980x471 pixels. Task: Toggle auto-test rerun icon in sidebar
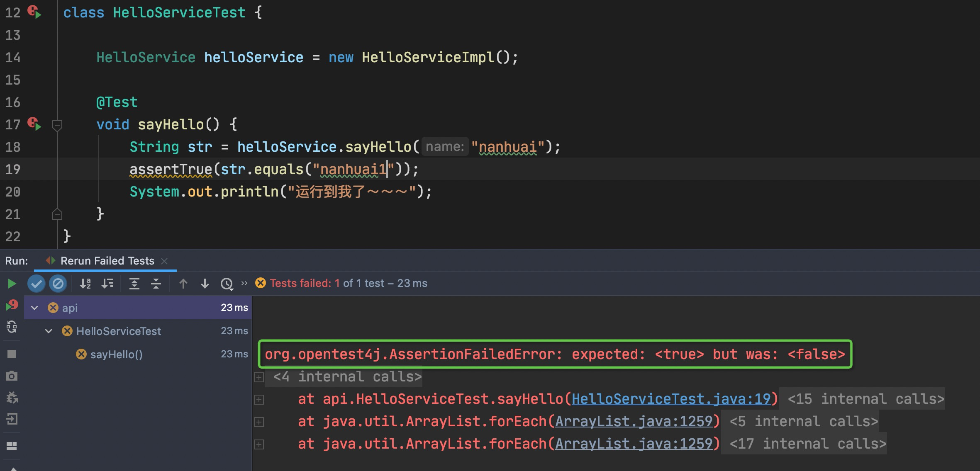(x=12, y=327)
